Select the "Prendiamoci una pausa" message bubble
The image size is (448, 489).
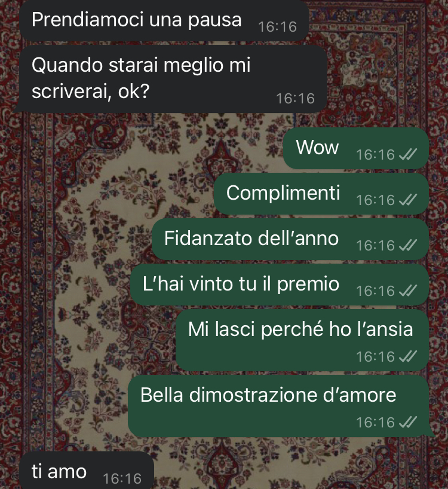tap(164, 20)
